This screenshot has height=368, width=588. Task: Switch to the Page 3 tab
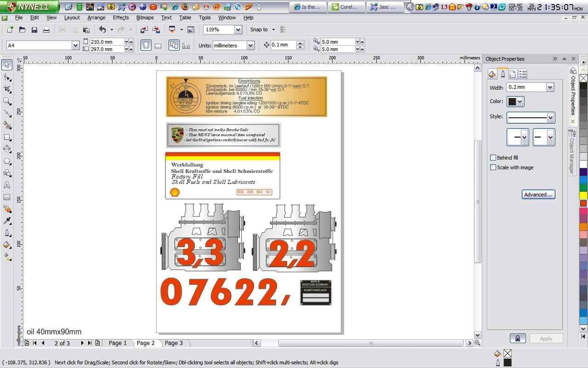tap(174, 343)
